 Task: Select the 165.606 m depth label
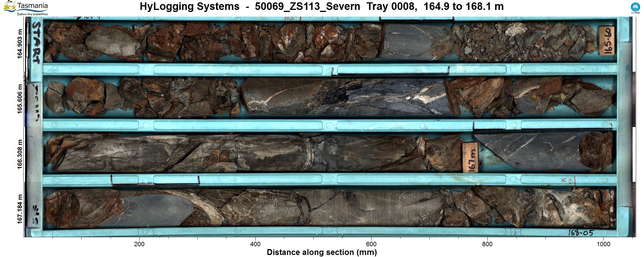click(x=20, y=99)
